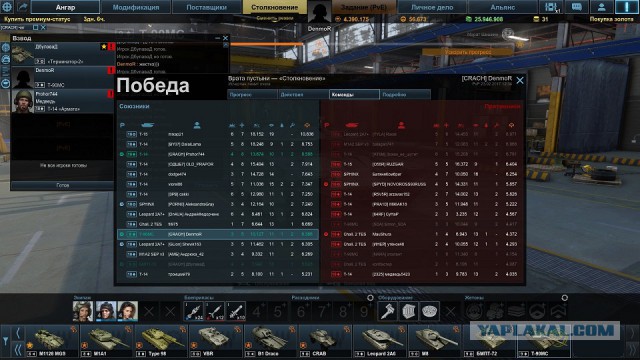Click the exclamation notification icon top-right
640x360 pixels.
(627, 7)
